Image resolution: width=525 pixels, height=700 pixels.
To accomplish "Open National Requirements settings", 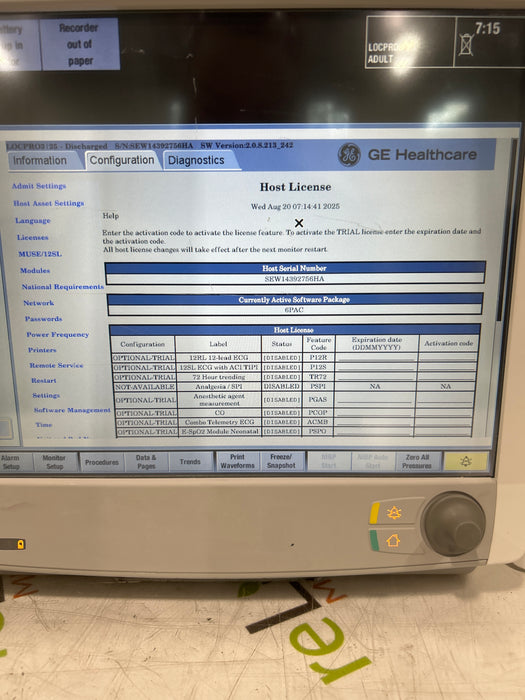I will (62, 287).
